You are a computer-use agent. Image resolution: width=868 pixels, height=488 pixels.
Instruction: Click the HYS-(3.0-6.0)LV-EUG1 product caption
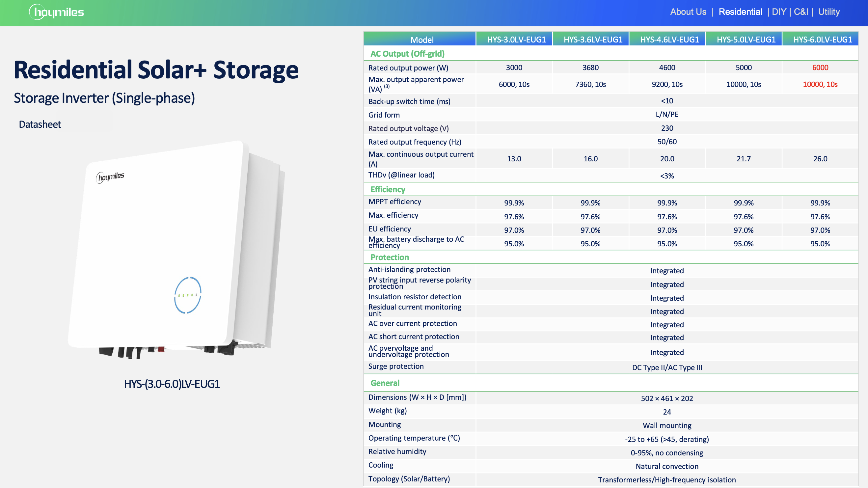coord(172,384)
